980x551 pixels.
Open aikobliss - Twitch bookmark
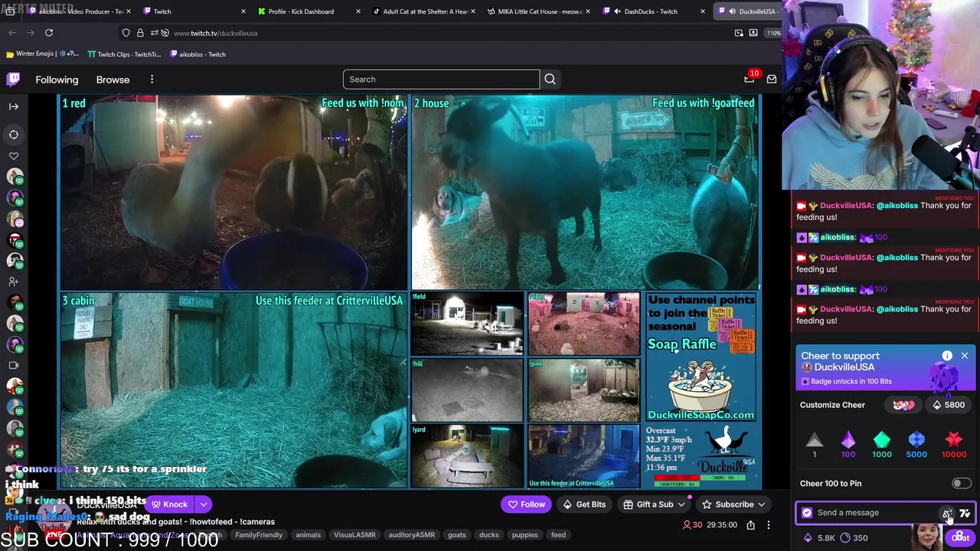[x=198, y=54]
